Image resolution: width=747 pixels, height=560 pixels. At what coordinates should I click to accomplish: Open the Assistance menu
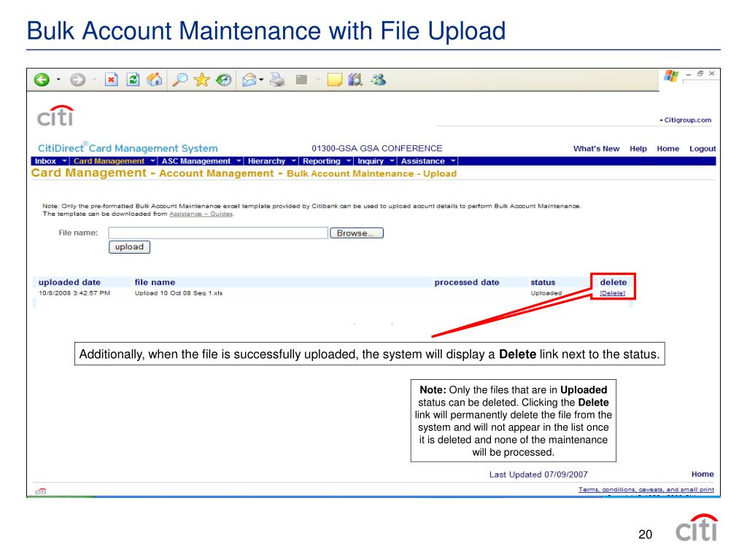(422, 161)
